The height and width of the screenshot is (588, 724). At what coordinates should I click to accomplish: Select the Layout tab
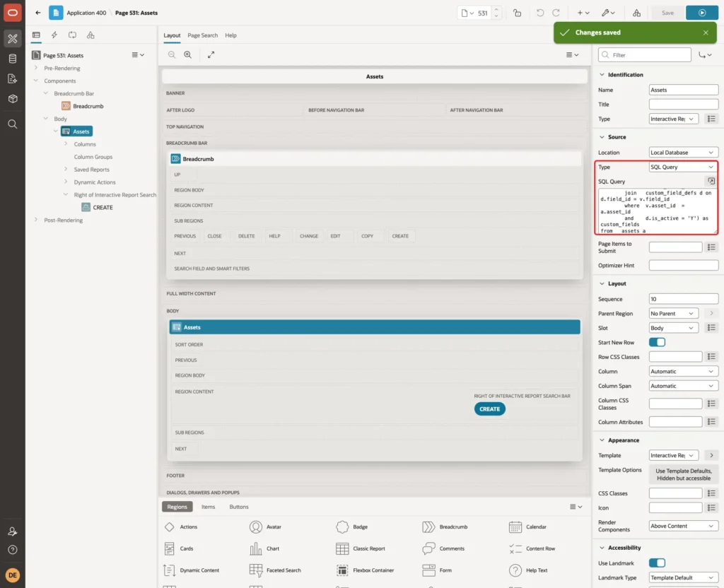click(172, 35)
